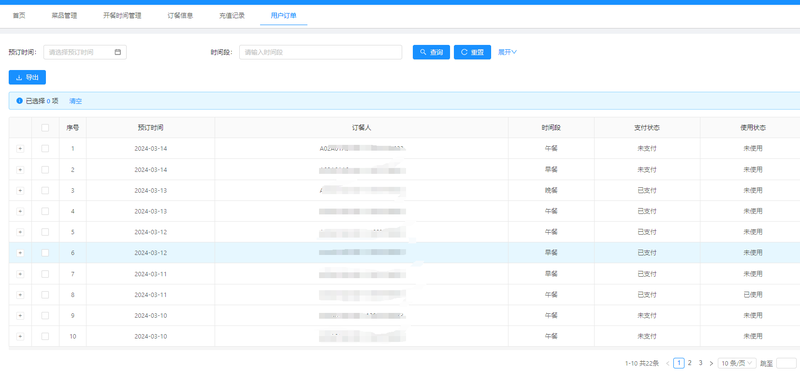
Task: Select the 用户订单 tab
Action: [284, 15]
